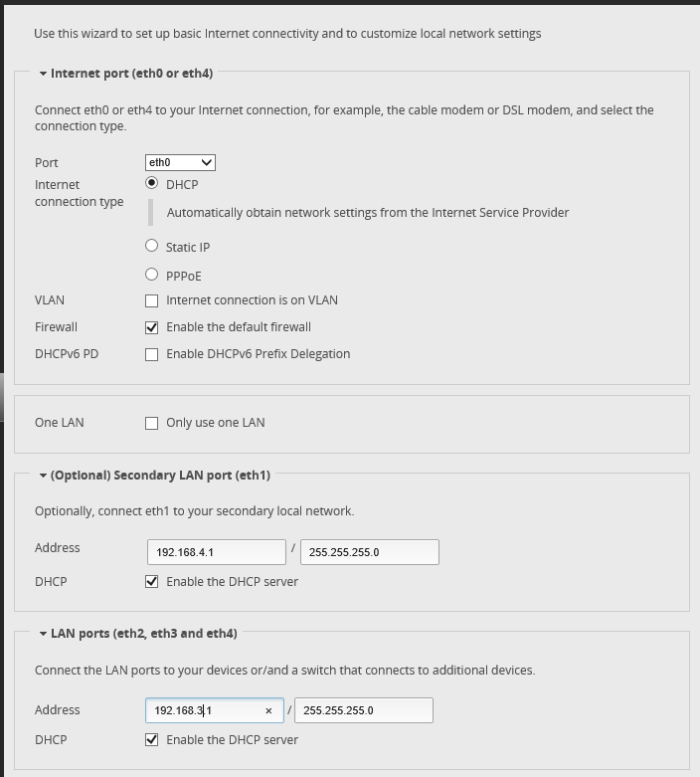The image size is (700, 777).
Task: Click the eth1 subnet mask field
Action: [x=369, y=552]
